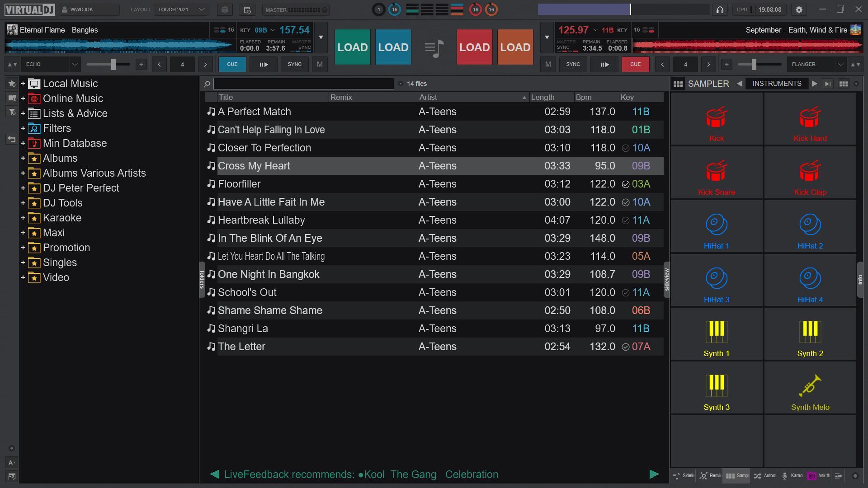Screen dimensions: 868x488
Task: Trigger the Synth 1 keyboard pad
Action: point(717,334)
